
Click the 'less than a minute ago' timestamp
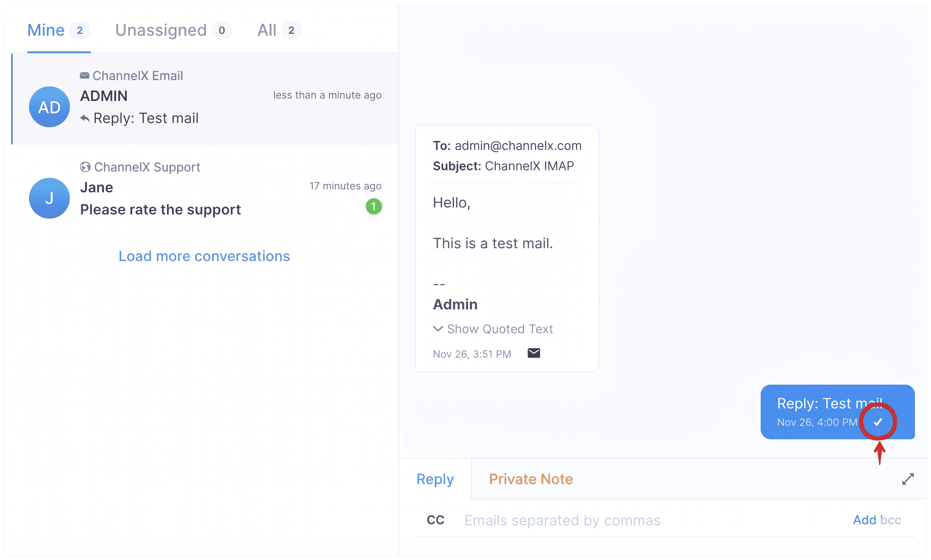coord(327,95)
